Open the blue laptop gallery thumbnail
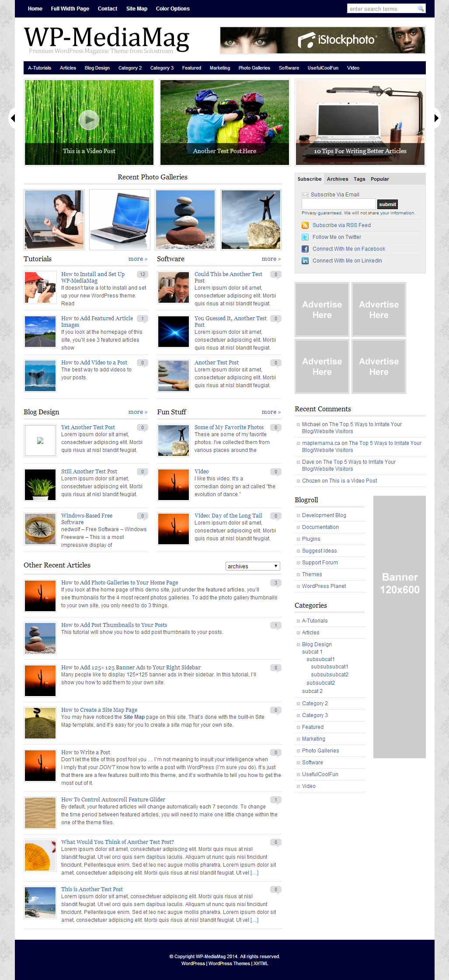The image size is (449, 980). (120, 220)
